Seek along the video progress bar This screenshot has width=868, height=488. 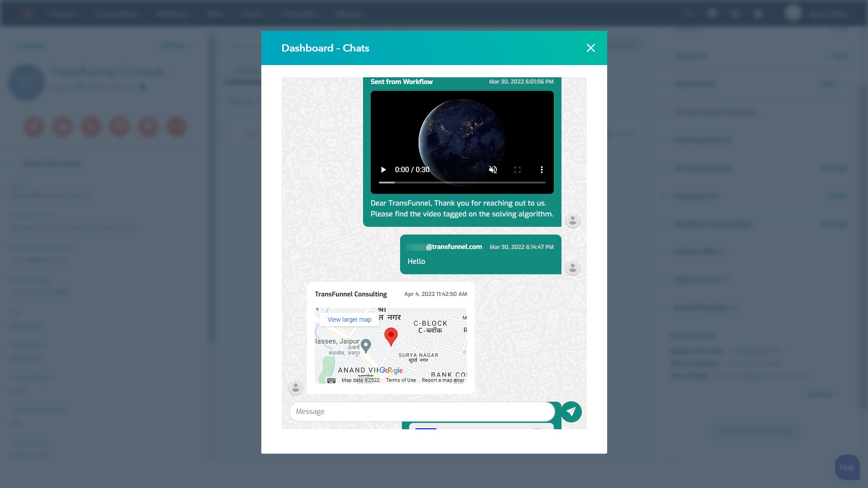point(462,183)
